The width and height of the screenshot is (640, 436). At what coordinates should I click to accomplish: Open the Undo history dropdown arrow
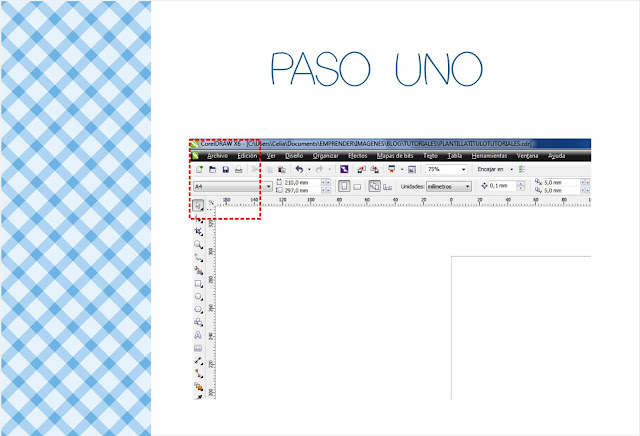tap(309, 169)
